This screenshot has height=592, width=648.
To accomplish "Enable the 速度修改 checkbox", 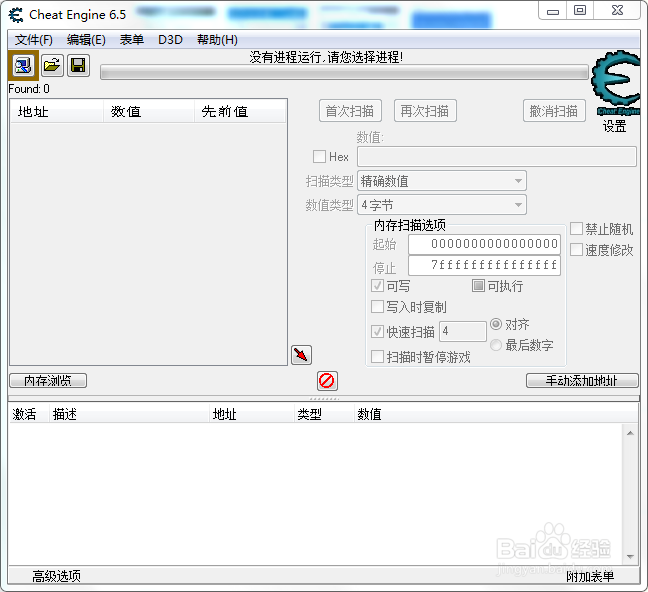I will pyautogui.click(x=577, y=250).
